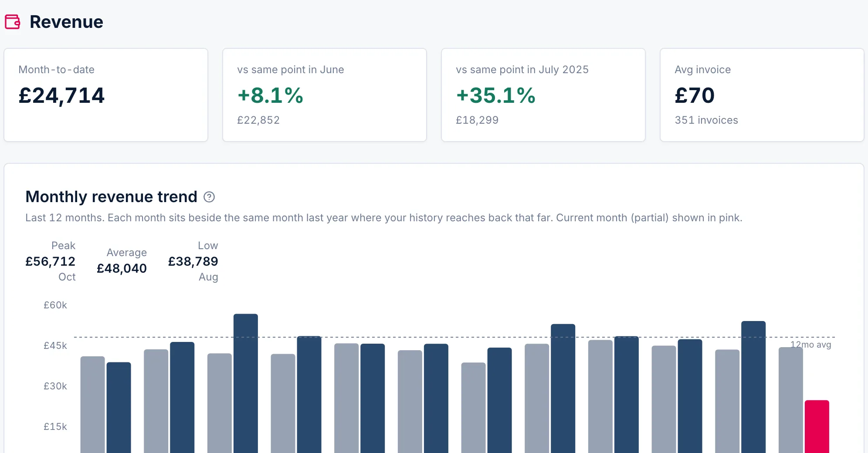This screenshot has height=453, width=868.
Task: Open the Monthly revenue trend help icon
Action: (x=209, y=197)
